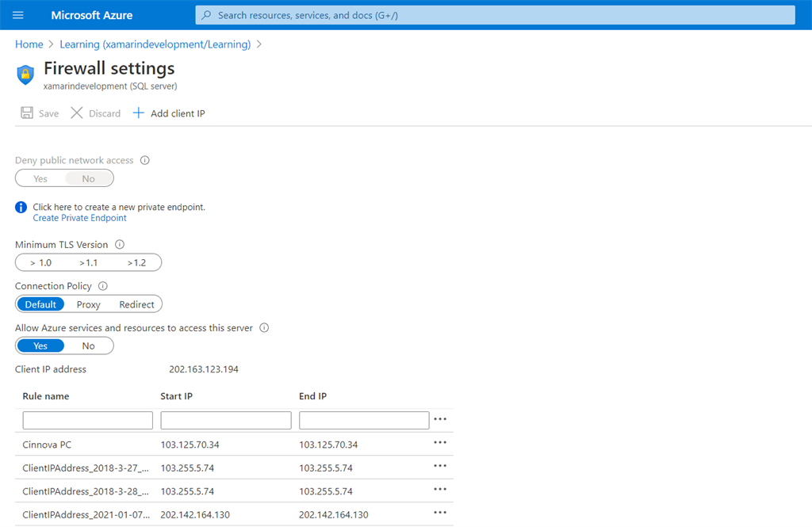Select client IP address 202.163.123.194
The image size is (812, 527).
point(204,369)
